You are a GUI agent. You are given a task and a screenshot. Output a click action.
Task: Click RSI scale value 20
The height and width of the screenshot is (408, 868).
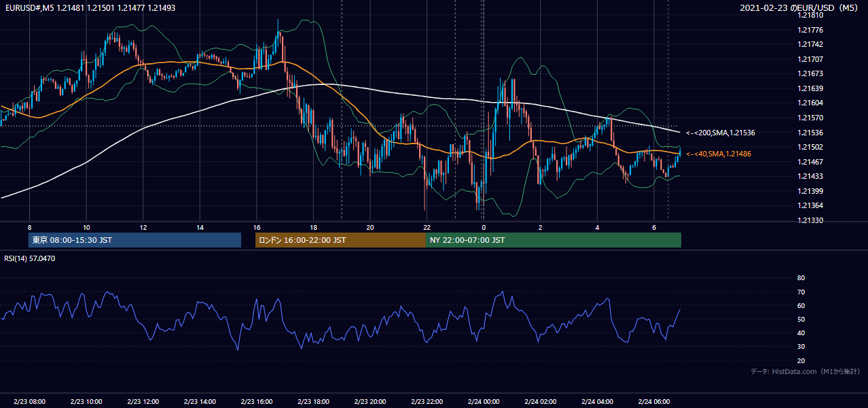click(801, 360)
